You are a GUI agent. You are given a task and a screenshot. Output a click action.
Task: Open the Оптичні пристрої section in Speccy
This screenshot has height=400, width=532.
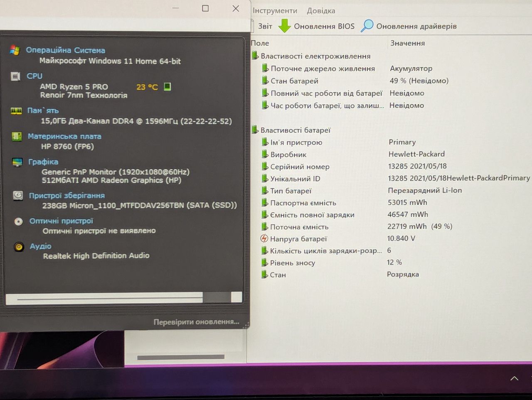(x=62, y=221)
